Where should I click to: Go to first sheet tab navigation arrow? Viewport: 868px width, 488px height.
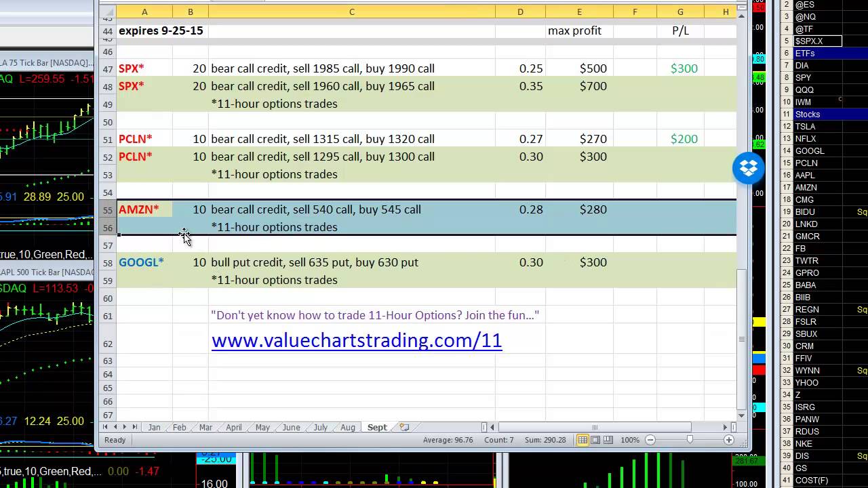[x=105, y=427]
